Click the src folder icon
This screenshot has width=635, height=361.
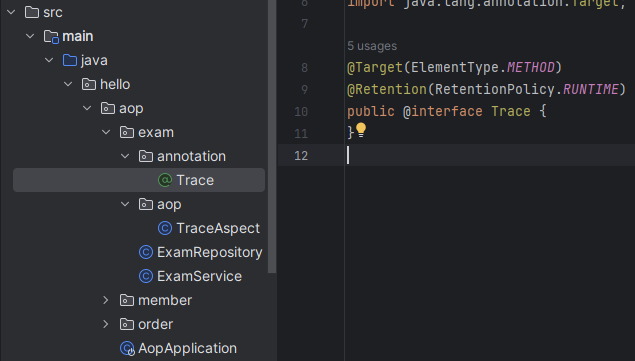pos(32,13)
